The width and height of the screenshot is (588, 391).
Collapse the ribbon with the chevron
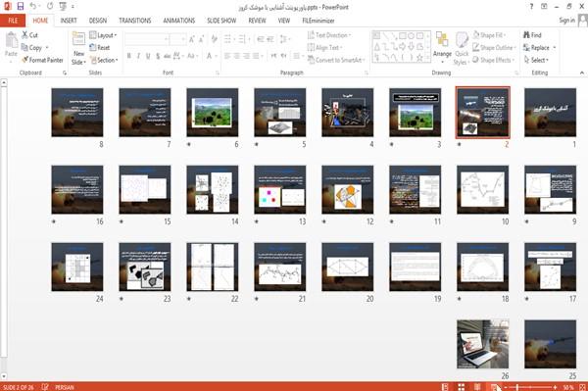(x=582, y=73)
